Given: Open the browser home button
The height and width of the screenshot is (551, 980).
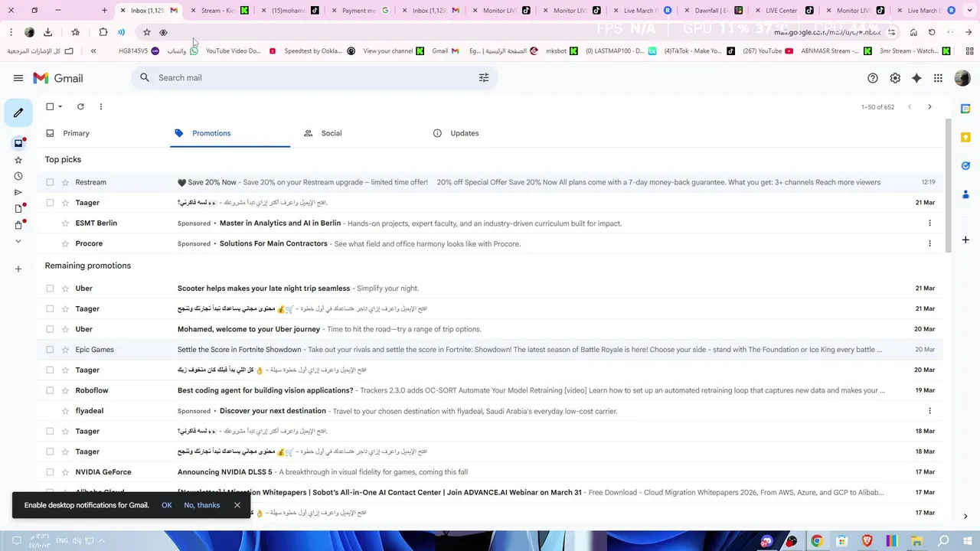Looking at the screenshot, I should [913, 32].
